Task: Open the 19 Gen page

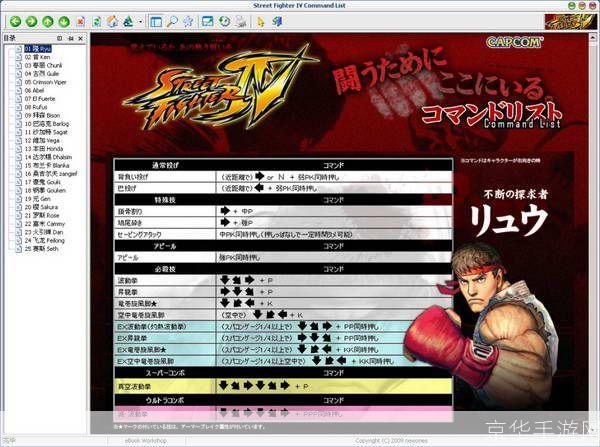Action: [38, 199]
